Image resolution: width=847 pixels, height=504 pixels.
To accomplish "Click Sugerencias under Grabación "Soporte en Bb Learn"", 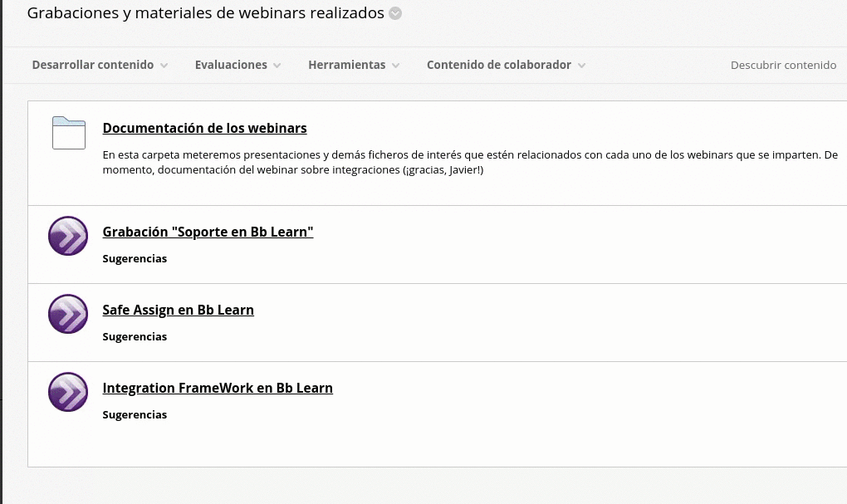I will click(x=135, y=258).
